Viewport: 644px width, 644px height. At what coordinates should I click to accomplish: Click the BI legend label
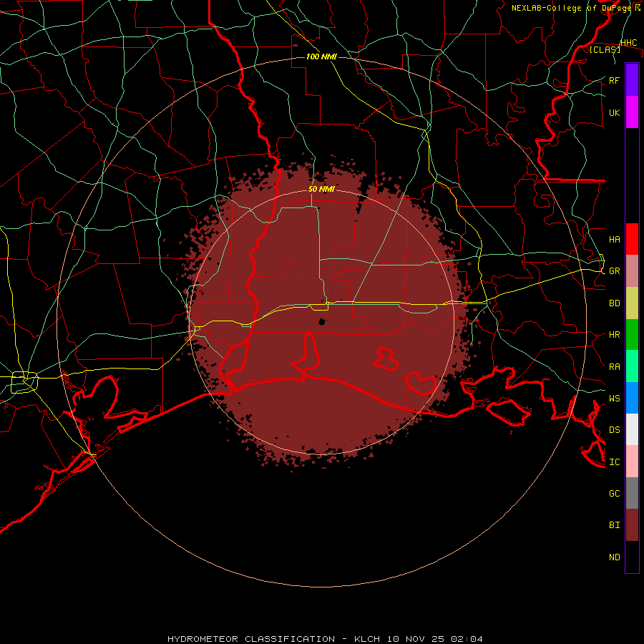click(x=614, y=525)
